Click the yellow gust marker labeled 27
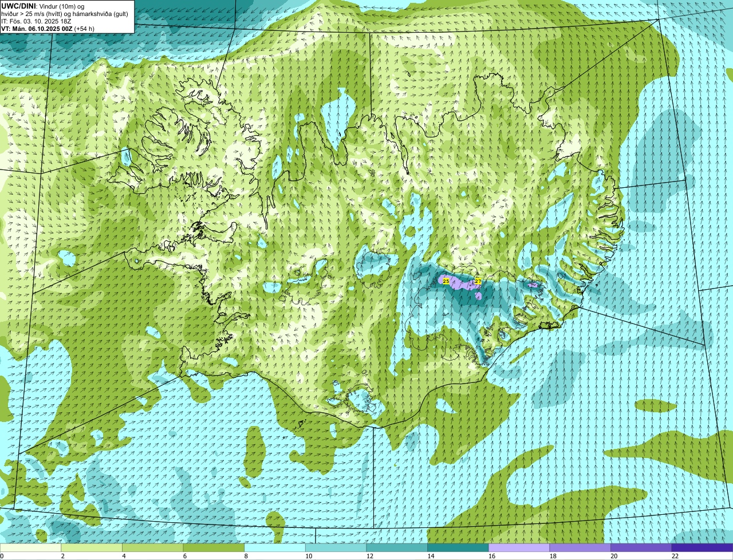Screen dimensions: 733x560 478,281
